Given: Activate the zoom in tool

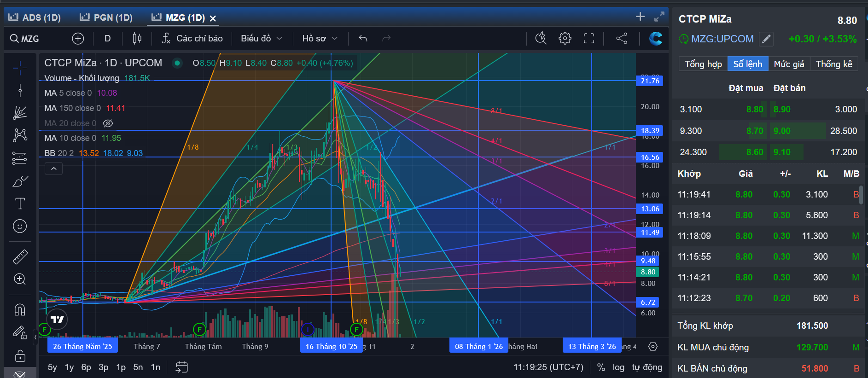Looking at the screenshot, I should click(20, 279).
